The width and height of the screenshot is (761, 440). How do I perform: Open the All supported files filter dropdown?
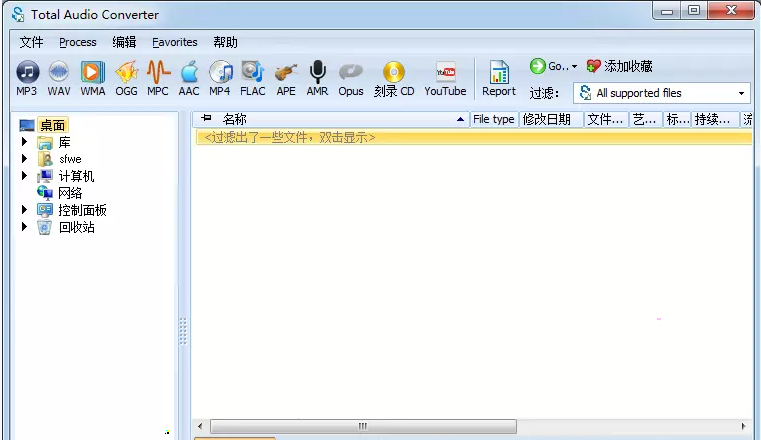pos(662,93)
